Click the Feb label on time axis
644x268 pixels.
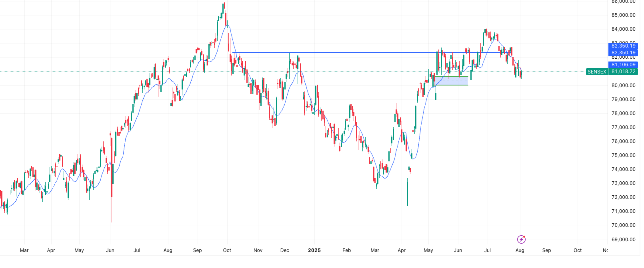347,250
